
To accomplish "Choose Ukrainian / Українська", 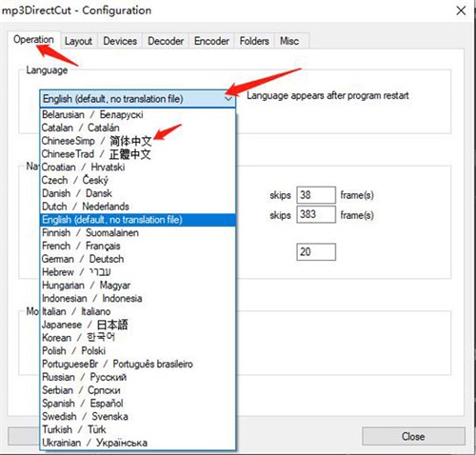I will 138,443.
